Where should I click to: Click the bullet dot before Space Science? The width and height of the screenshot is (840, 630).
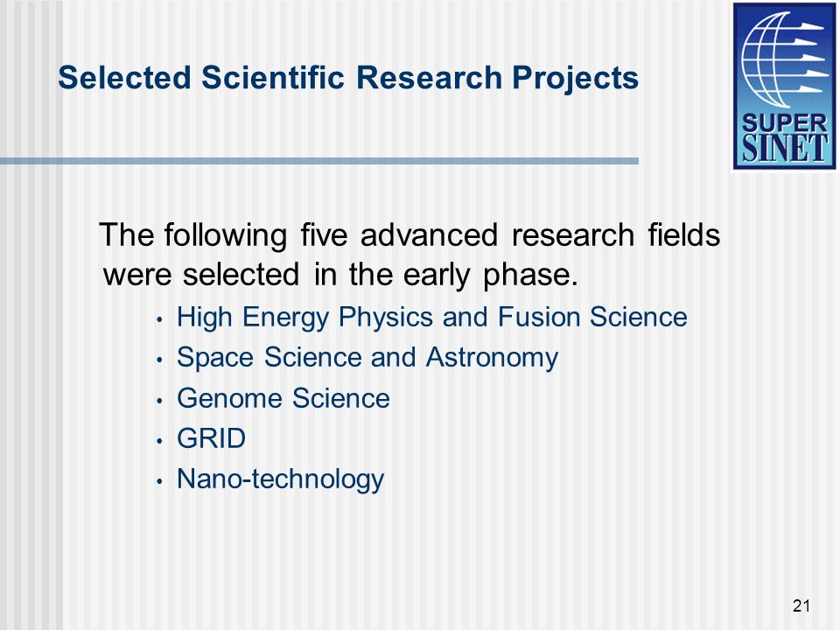point(159,360)
